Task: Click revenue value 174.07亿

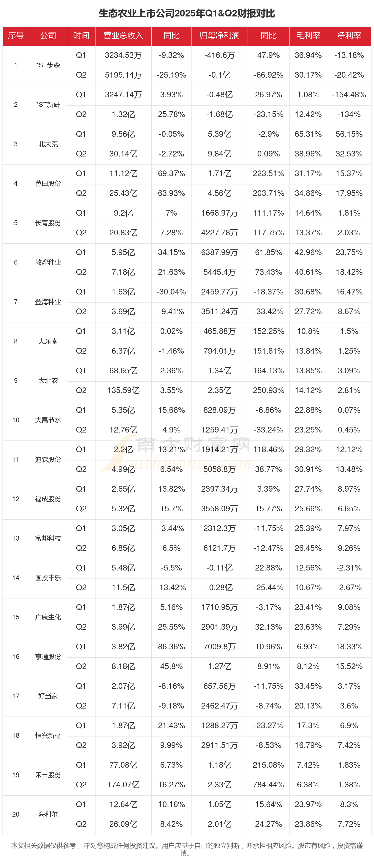Action: [123, 785]
